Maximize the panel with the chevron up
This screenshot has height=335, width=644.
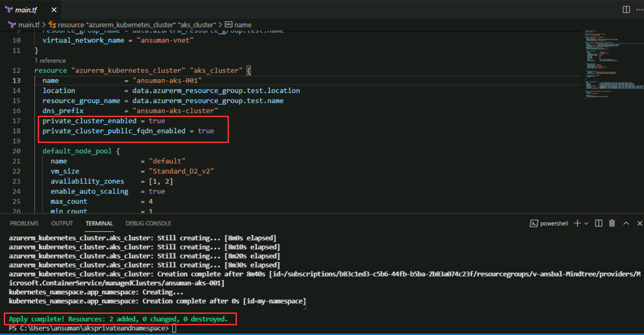click(x=626, y=223)
